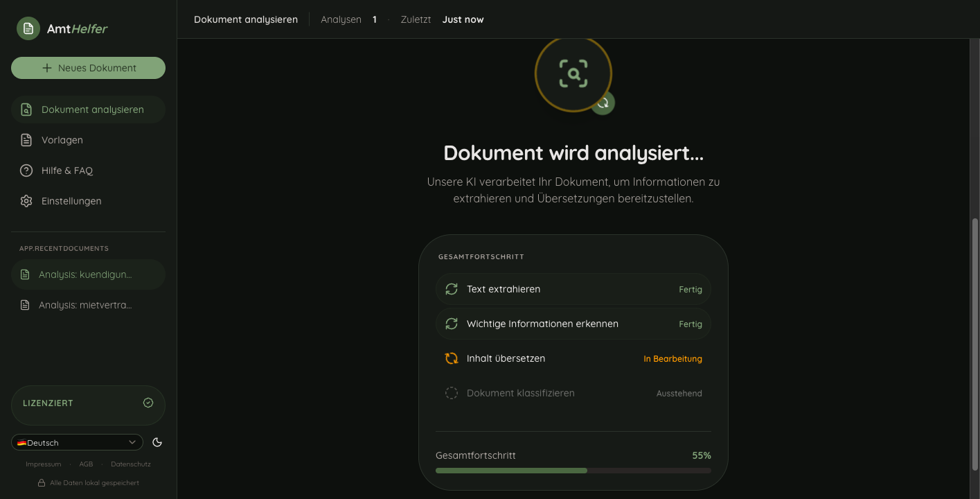Click the AmtHelfer logo icon

point(28,28)
